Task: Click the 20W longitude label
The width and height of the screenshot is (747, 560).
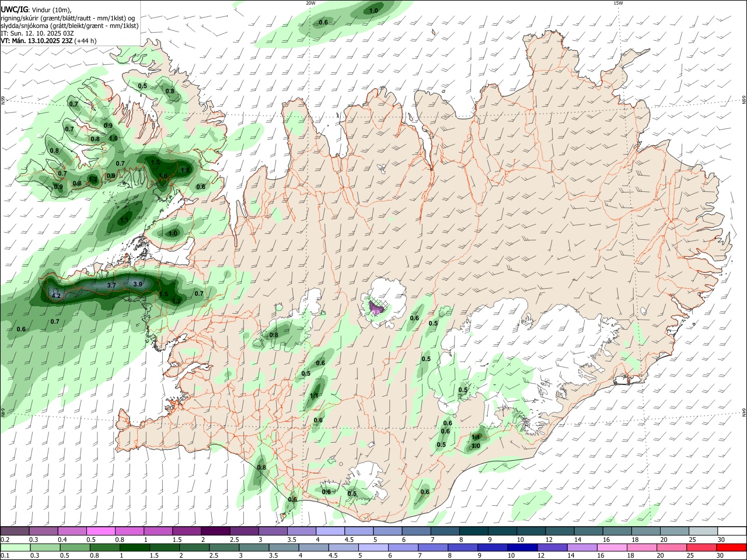Action: (310, 3)
